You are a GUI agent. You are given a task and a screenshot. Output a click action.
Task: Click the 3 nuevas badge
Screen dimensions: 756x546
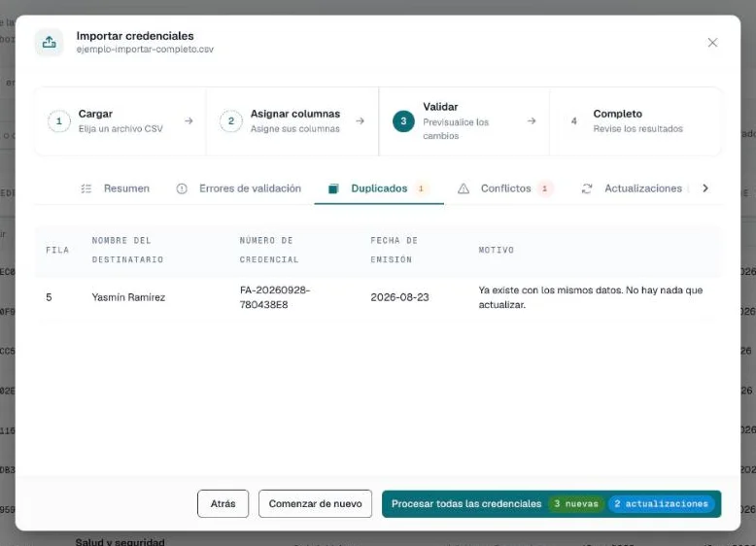point(576,503)
